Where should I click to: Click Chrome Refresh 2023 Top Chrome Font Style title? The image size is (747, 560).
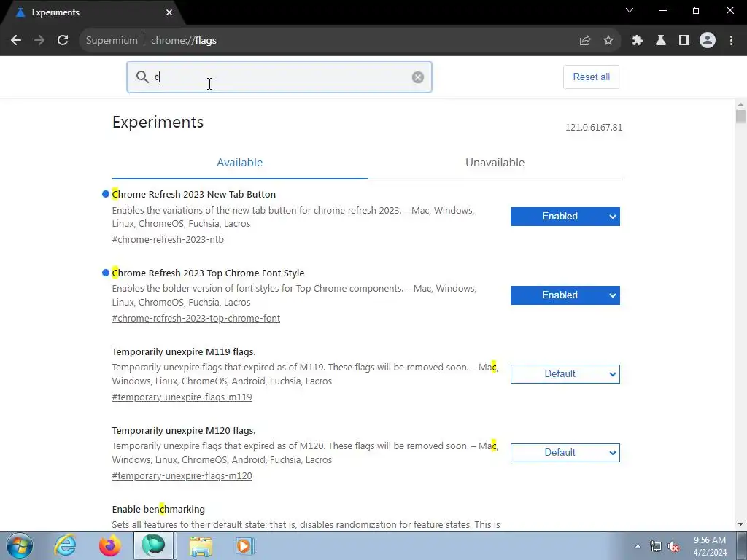click(208, 273)
